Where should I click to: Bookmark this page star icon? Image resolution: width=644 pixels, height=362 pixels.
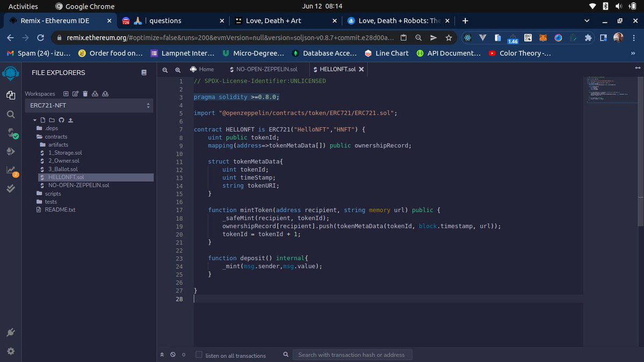[x=449, y=38]
